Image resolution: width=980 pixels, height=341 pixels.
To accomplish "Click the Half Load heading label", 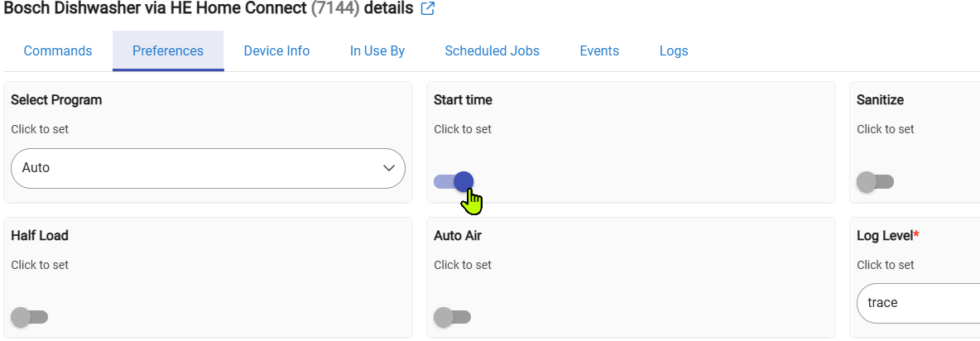I will point(40,236).
